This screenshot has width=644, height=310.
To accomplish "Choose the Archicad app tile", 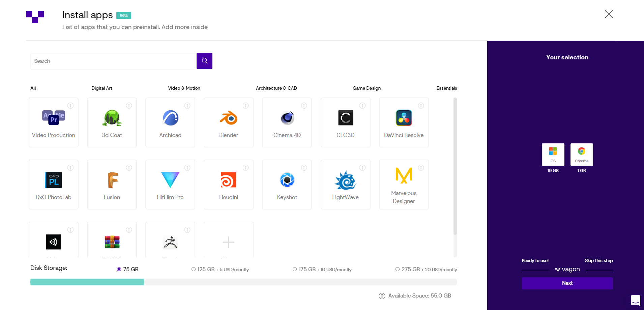I will 170,122.
